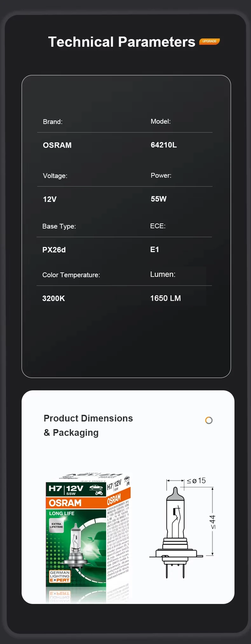Click the 12V voltage value
Image resolution: width=251 pixels, height=644 pixels.
[x=50, y=199]
